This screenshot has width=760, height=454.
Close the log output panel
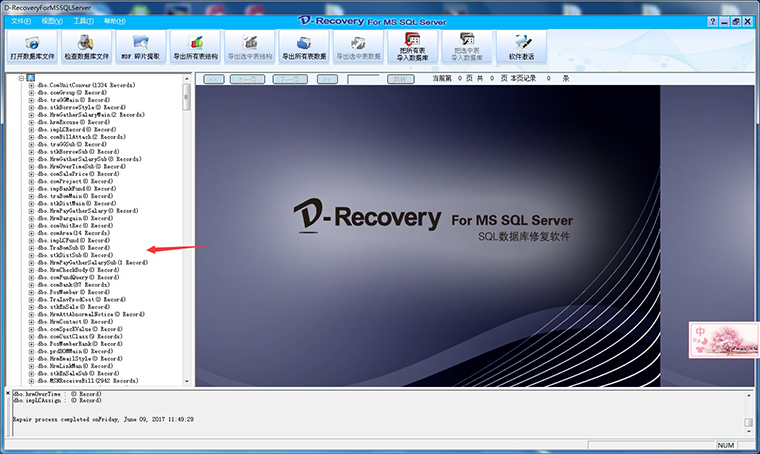pyautogui.click(x=8, y=393)
